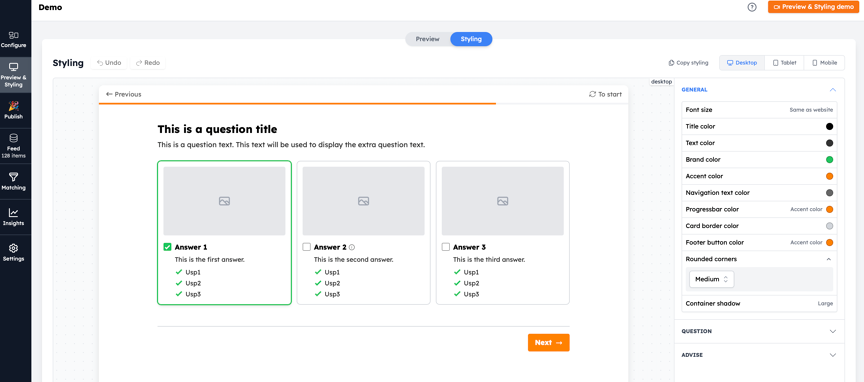This screenshot has height=382, width=864.
Task: Click the Next button in preview
Action: click(x=548, y=342)
